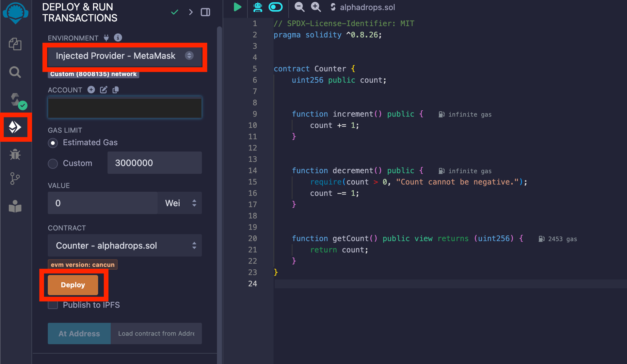The image size is (627, 364).
Task: Open the Environment provider dropdown
Action: (x=124, y=56)
